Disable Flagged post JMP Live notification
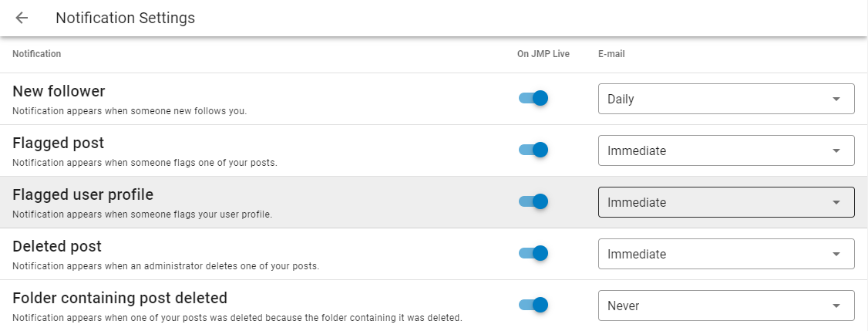 533,150
